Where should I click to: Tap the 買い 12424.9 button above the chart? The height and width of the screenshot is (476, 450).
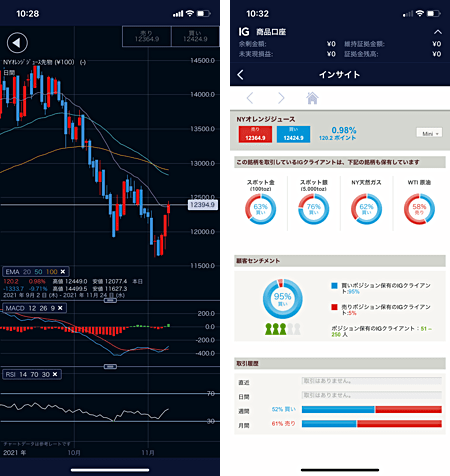coord(195,36)
